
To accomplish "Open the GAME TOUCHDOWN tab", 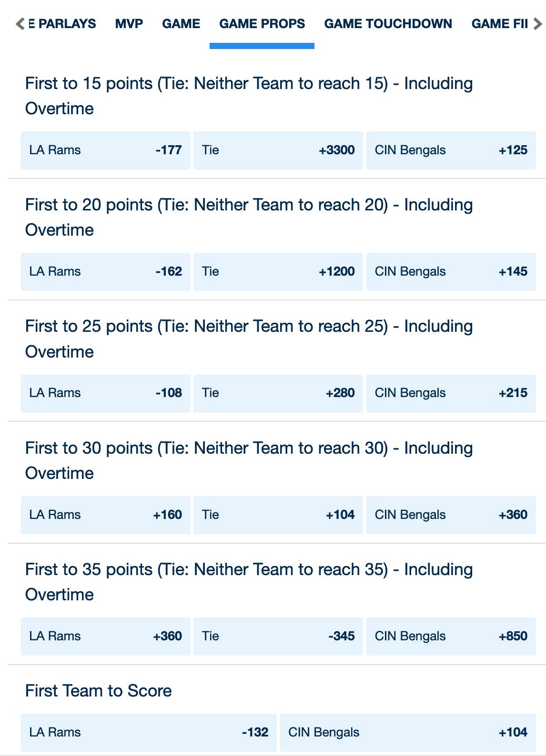I will pyautogui.click(x=388, y=24).
